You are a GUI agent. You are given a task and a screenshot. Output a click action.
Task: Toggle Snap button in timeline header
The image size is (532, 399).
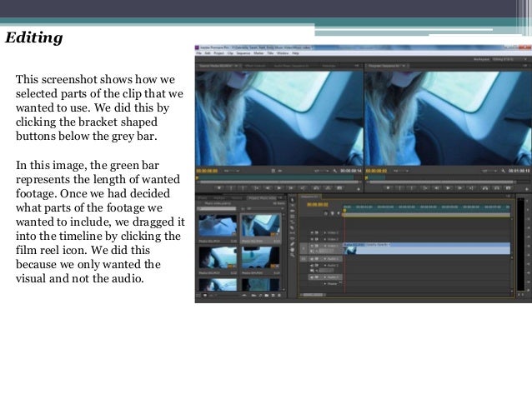(326, 213)
